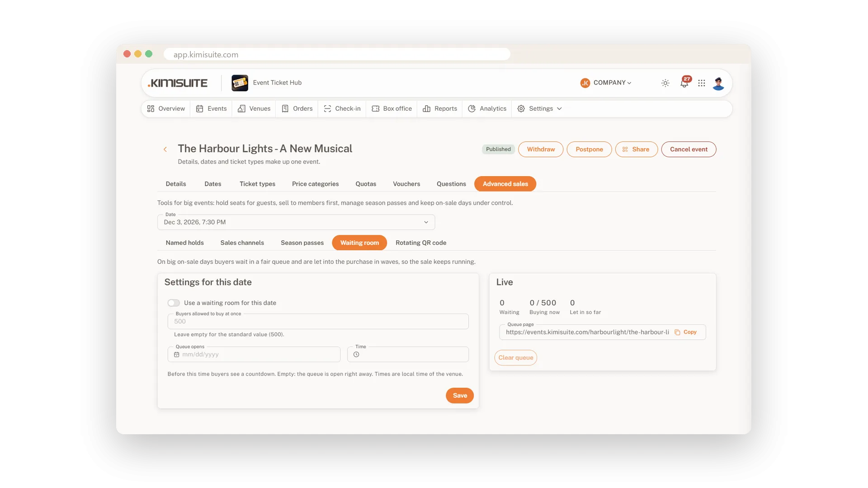Go to Events in the navigation bar
Viewport: 868px width, 488px height.
(212, 109)
